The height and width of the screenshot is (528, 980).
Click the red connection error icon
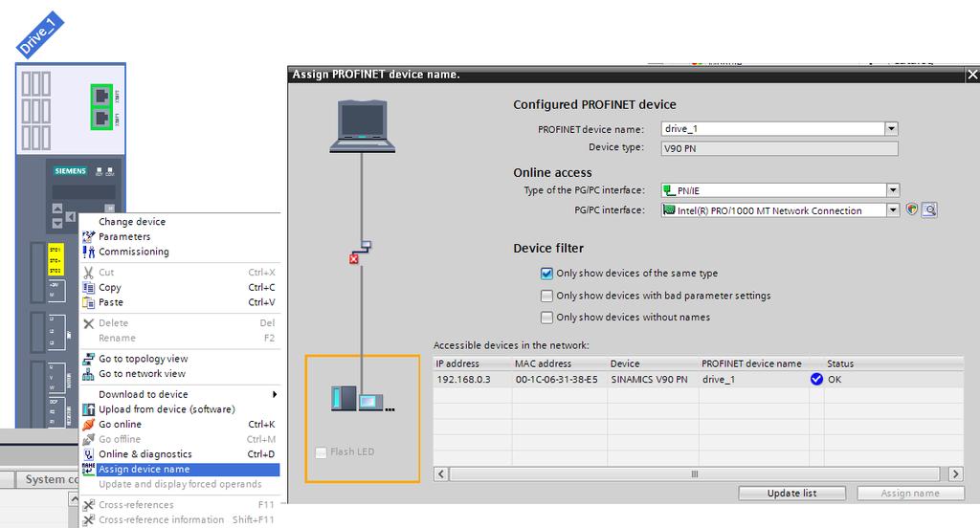point(354,258)
